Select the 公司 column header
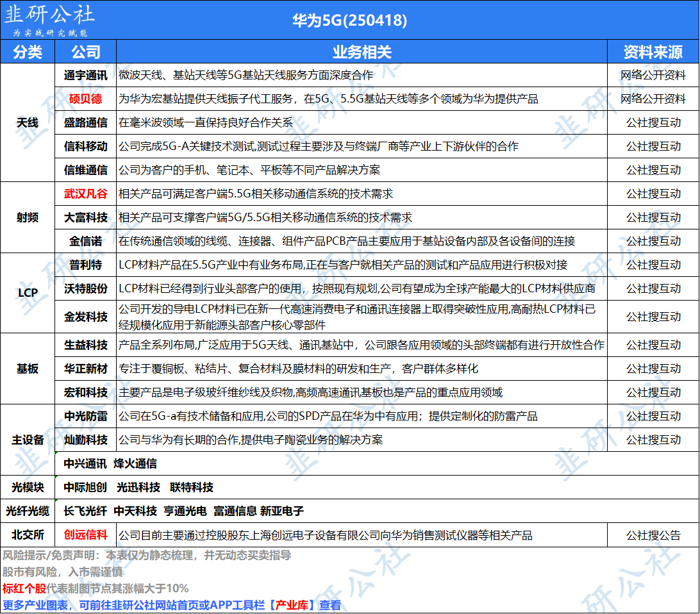Viewport: 700px width, 614px height. pos(86,52)
